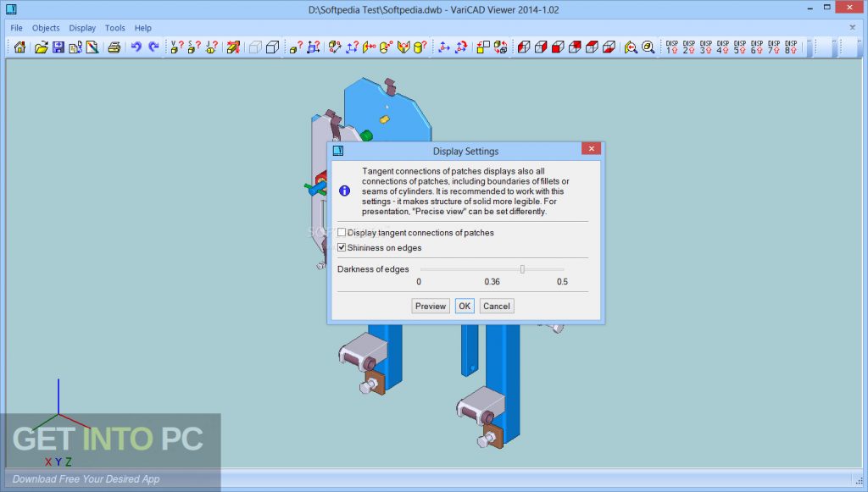Open the File menu
The image size is (868, 492).
tap(17, 28)
